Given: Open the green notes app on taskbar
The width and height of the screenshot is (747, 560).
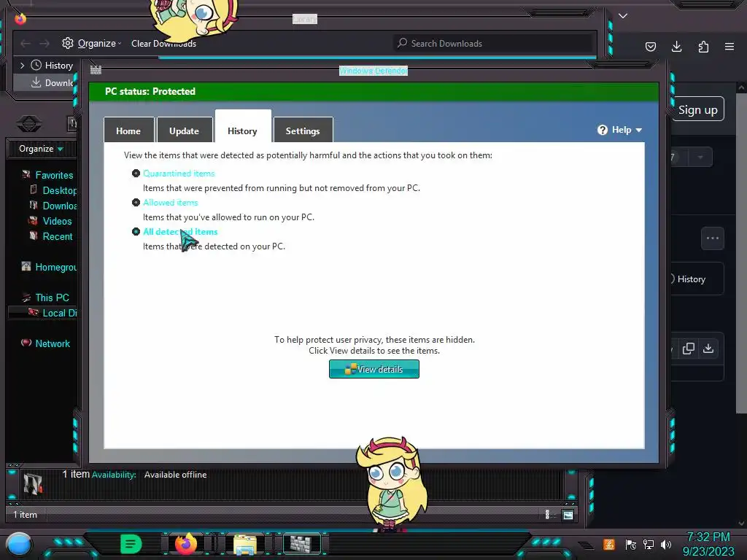Looking at the screenshot, I should [x=131, y=544].
